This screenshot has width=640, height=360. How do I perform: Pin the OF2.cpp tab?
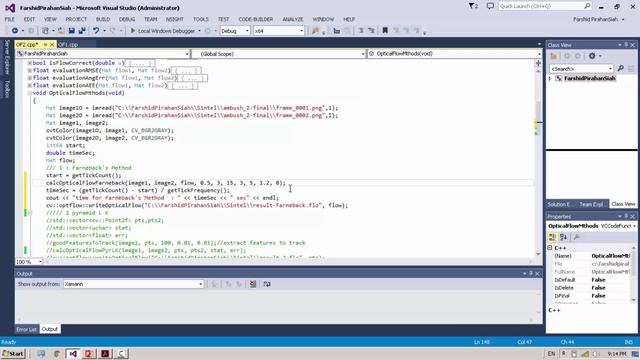point(45,44)
